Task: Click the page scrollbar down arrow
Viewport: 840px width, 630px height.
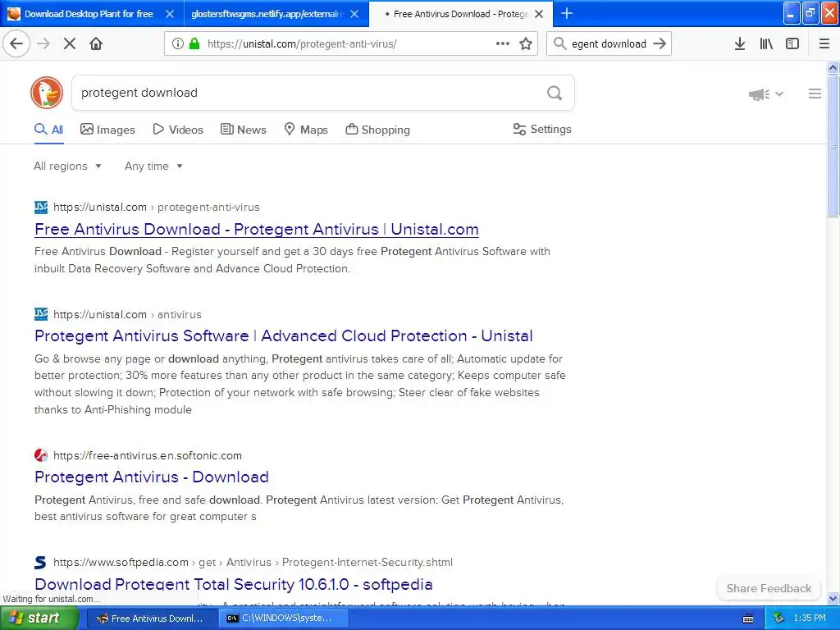Action: click(x=833, y=598)
